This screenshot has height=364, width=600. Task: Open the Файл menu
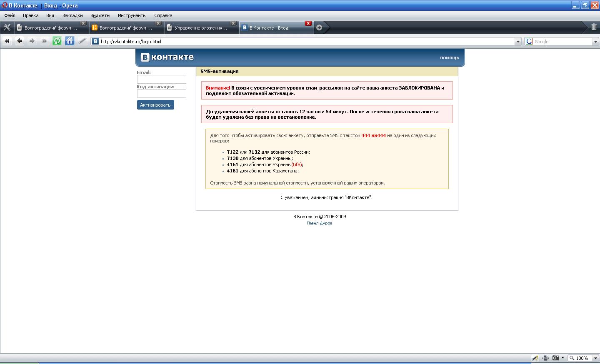point(10,15)
